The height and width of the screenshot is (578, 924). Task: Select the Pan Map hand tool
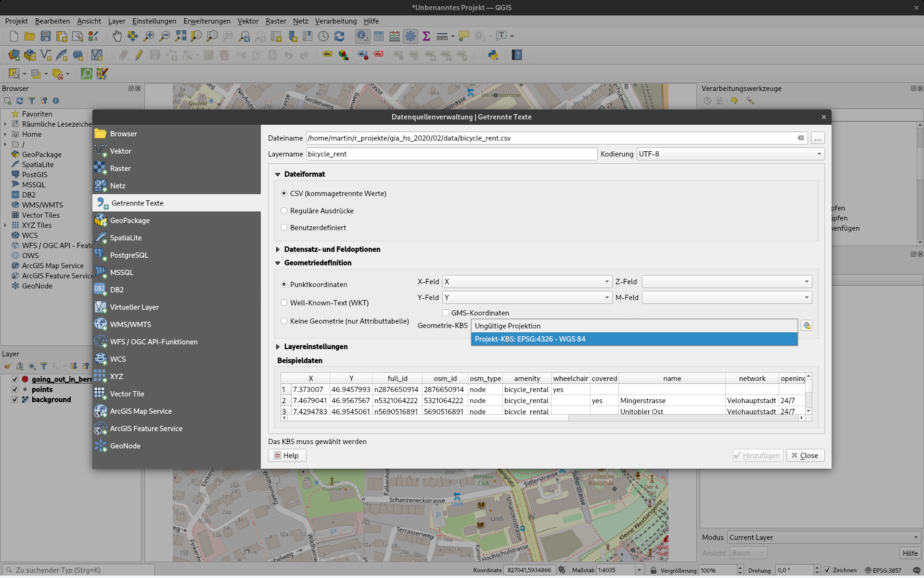(x=117, y=36)
